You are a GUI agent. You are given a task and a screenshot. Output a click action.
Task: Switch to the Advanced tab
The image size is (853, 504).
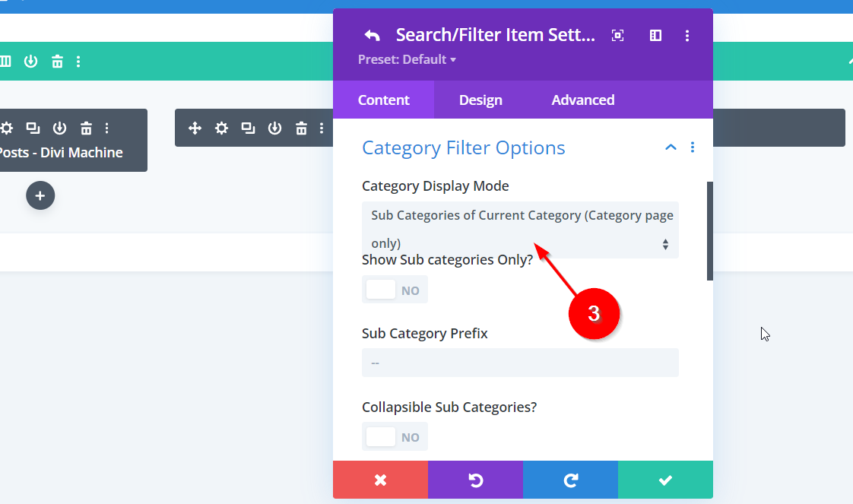583,100
